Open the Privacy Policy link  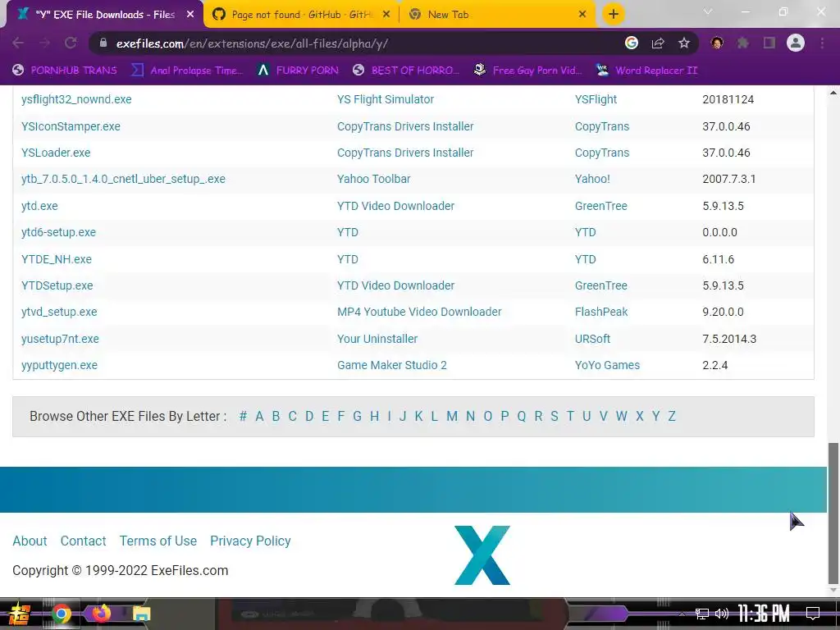click(x=250, y=541)
